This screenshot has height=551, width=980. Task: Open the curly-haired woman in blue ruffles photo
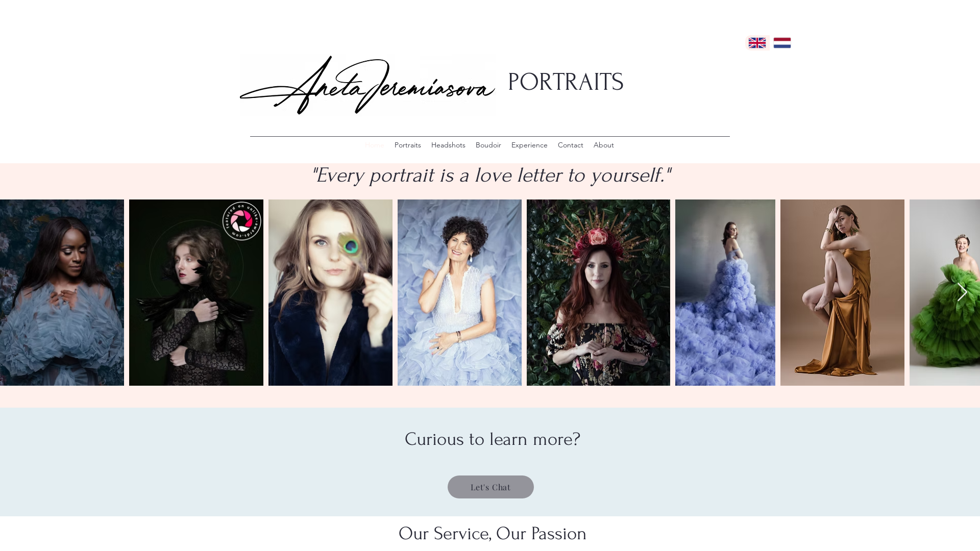[x=459, y=292]
